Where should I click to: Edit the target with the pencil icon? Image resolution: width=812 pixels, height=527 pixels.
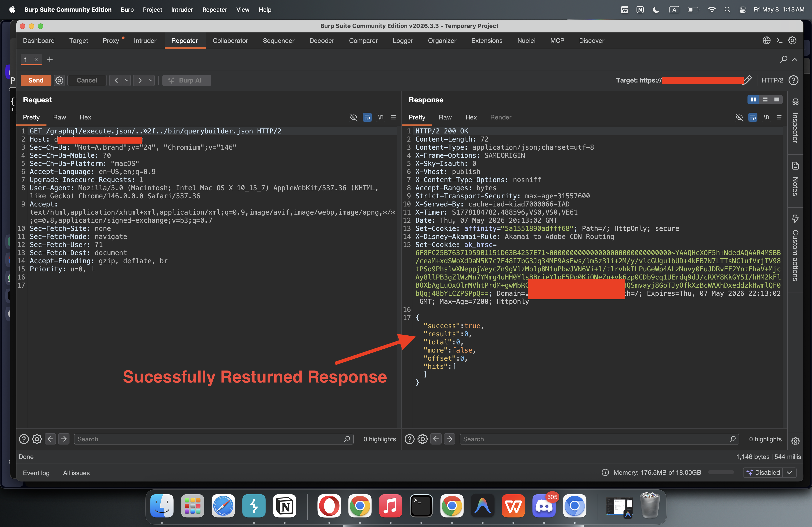point(747,80)
